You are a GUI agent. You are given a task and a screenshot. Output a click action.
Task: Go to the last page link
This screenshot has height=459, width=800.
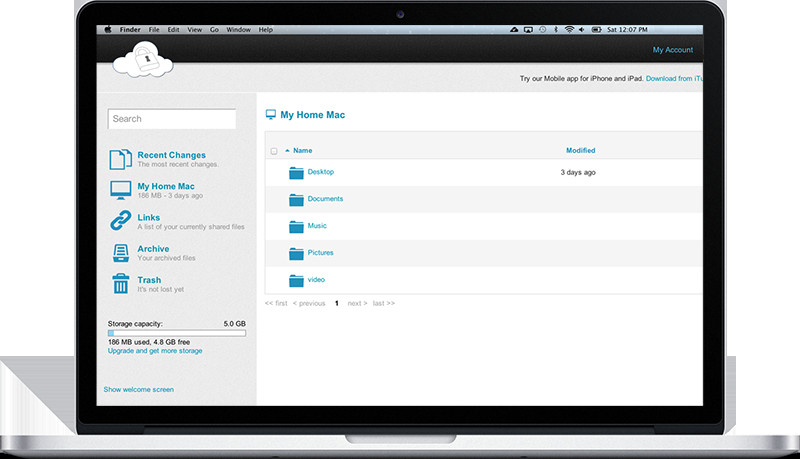point(384,303)
